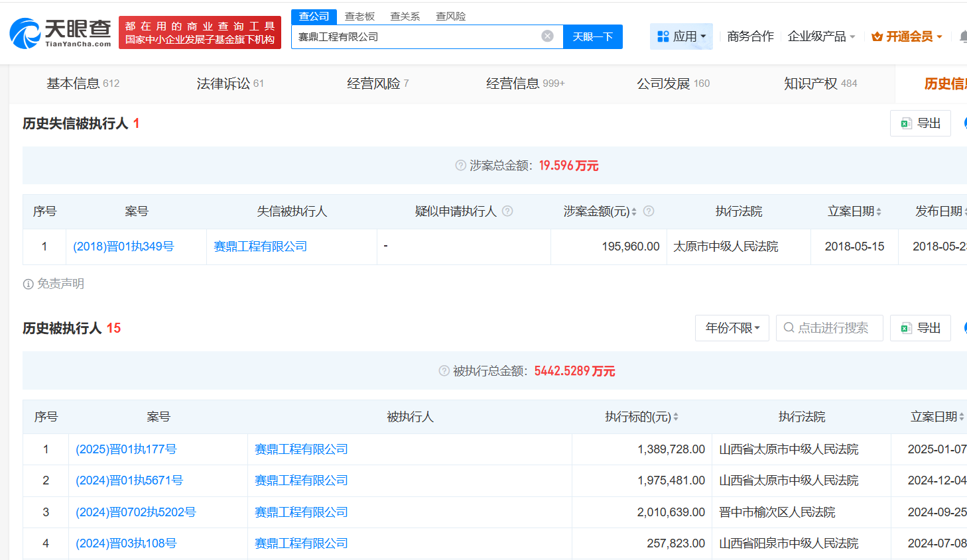Open case (2018)晋01执349号 link
The image size is (967, 560).
point(123,247)
